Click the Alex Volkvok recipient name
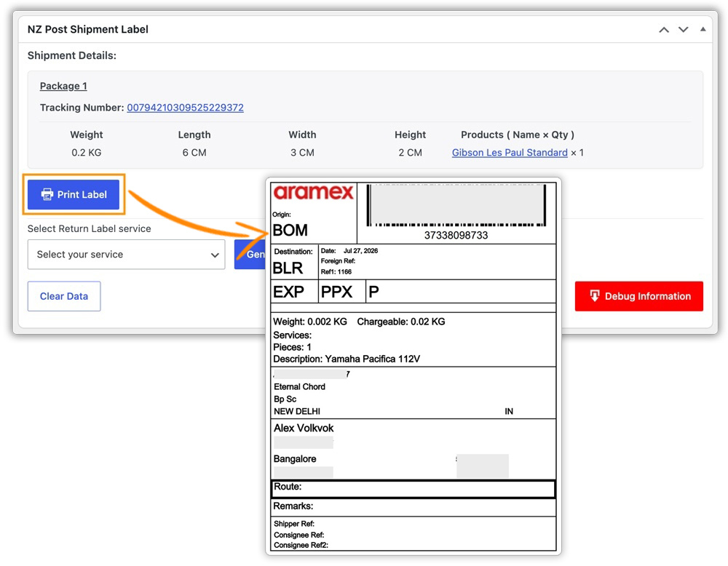This screenshot has height=566, width=728. coord(304,428)
